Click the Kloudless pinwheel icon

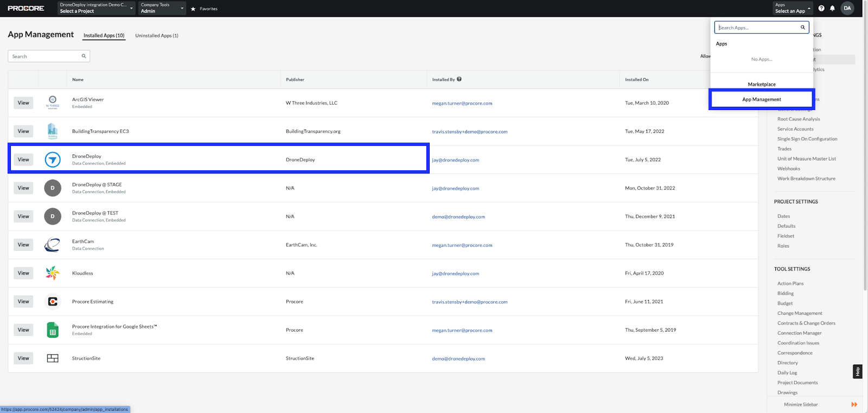(x=53, y=273)
